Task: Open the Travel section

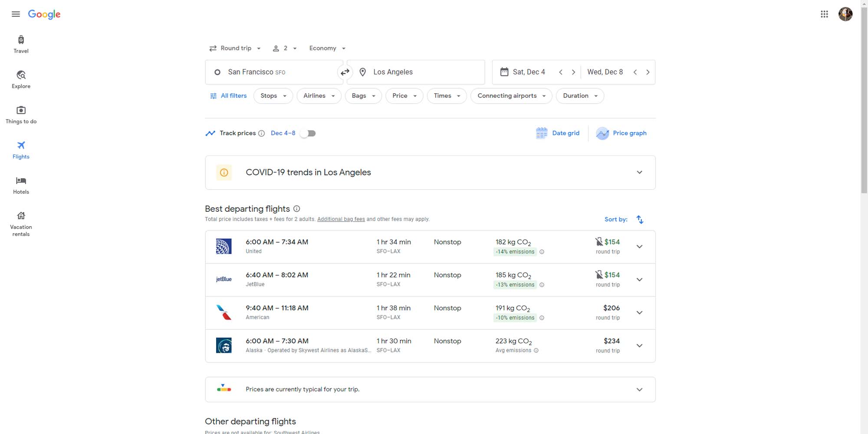Action: [x=20, y=44]
